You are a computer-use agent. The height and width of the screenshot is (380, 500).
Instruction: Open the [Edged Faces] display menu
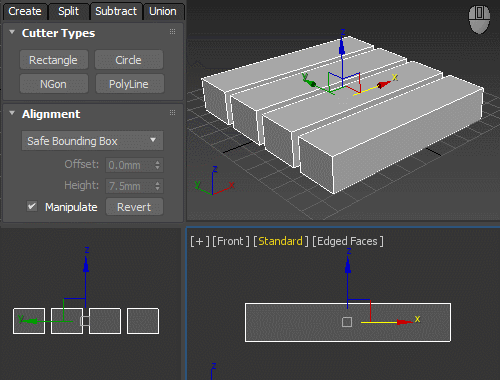click(x=348, y=241)
